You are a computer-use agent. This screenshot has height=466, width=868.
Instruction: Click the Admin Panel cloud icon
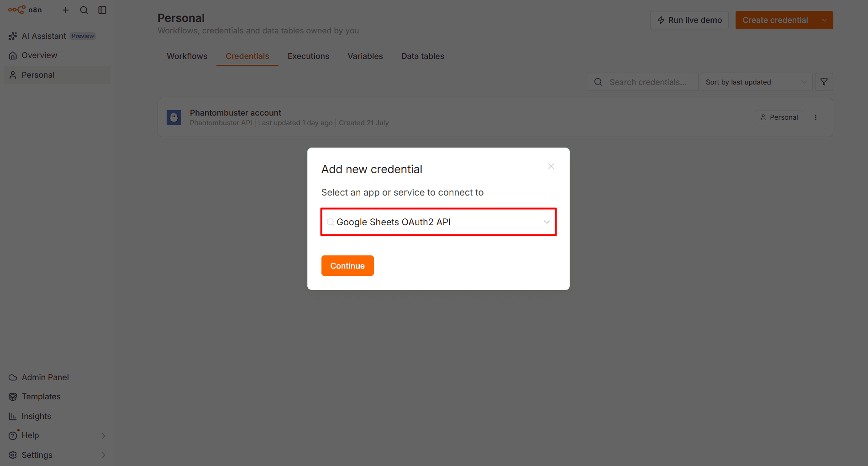(13, 377)
